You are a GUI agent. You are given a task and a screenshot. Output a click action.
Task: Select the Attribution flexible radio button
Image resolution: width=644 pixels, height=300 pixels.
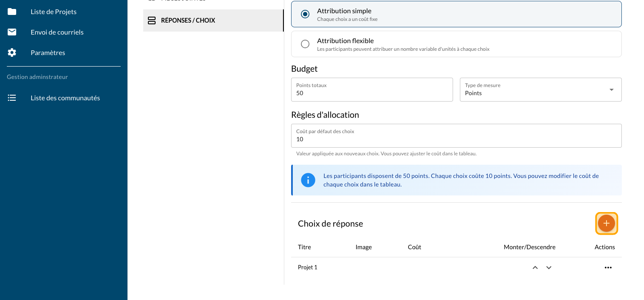[305, 44]
